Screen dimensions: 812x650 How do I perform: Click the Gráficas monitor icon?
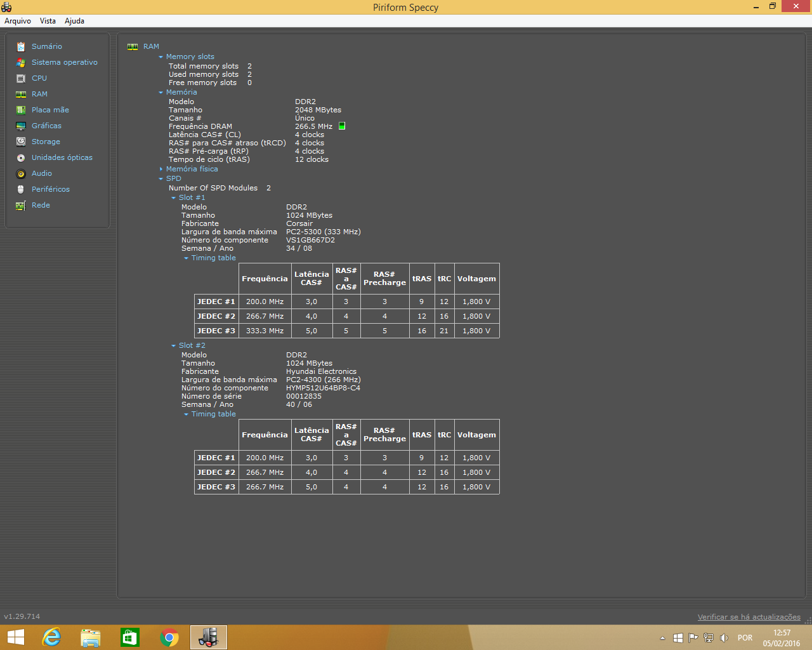pos(21,126)
